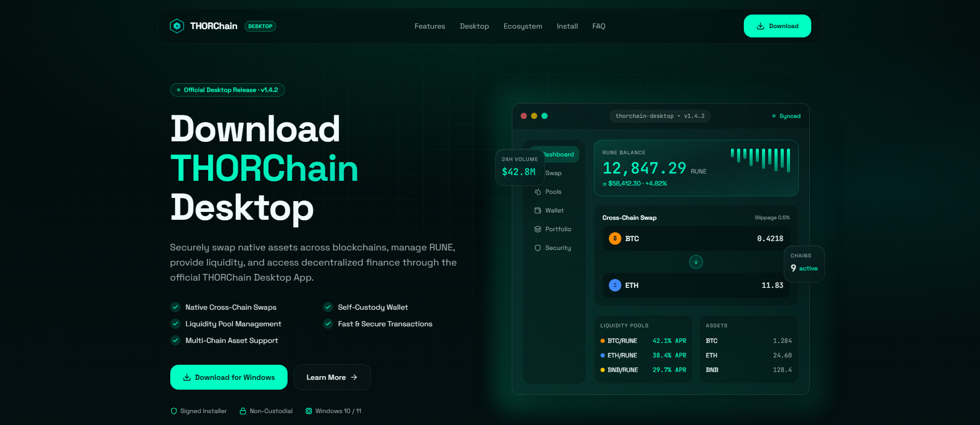Click the Portfolio layers icon in the sidebar

(538, 229)
